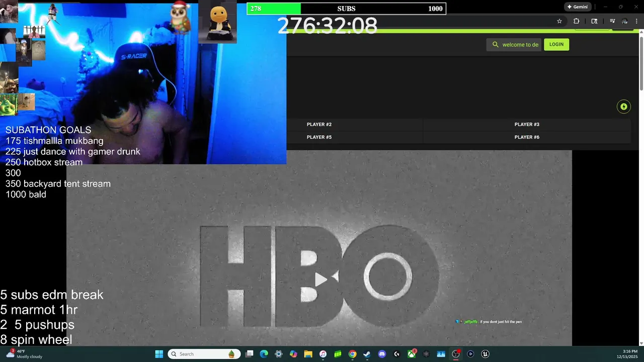Click the SUBS goal progress bar

(346, 9)
